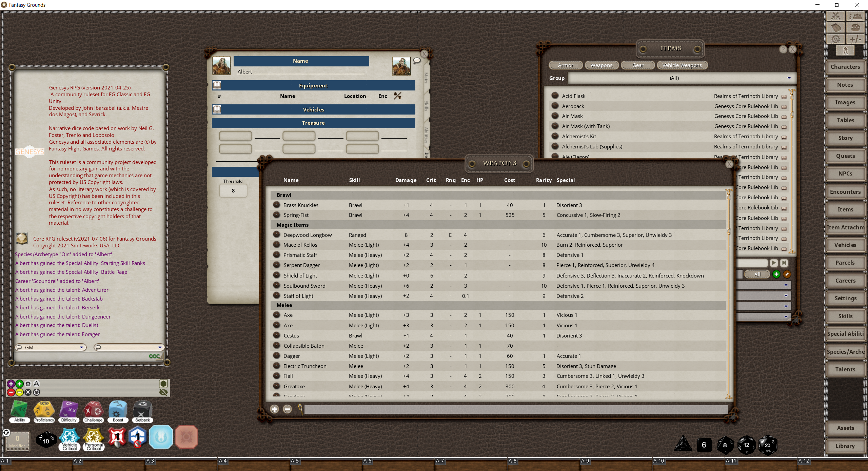Click orange edit button in Items window

coord(787,274)
